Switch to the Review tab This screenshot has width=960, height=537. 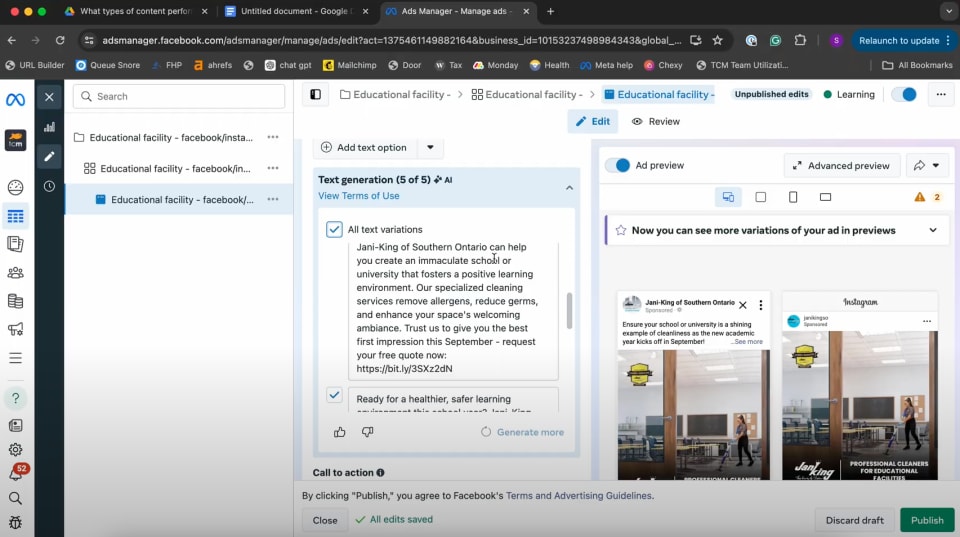coord(656,121)
